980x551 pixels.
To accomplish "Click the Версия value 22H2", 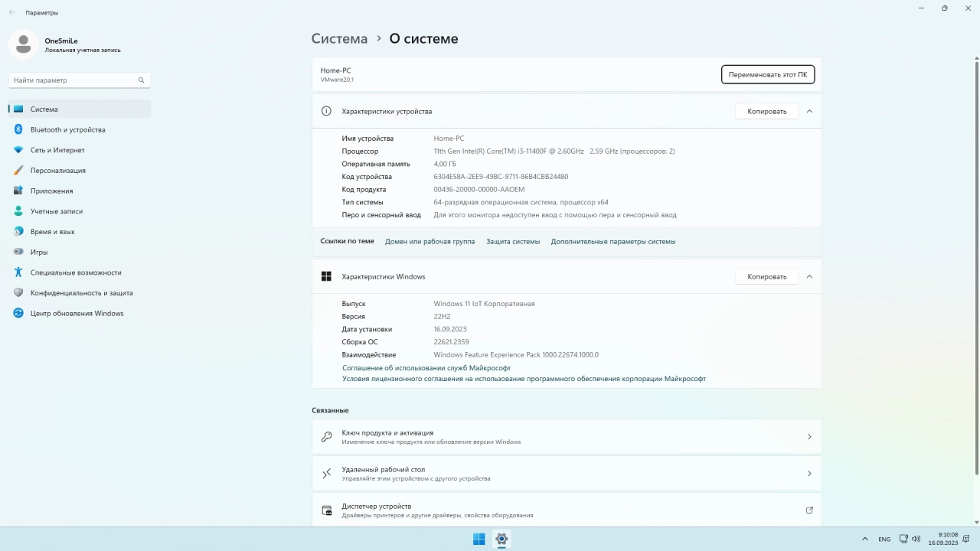I will point(442,317).
